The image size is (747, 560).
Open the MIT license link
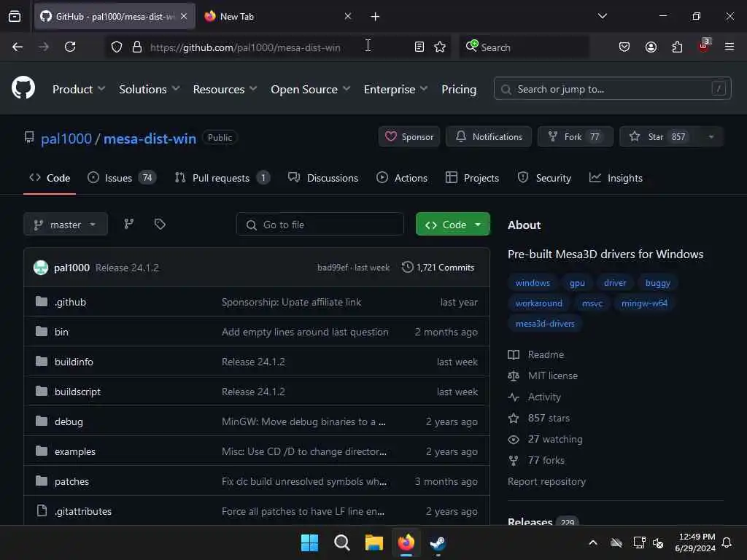point(553,376)
